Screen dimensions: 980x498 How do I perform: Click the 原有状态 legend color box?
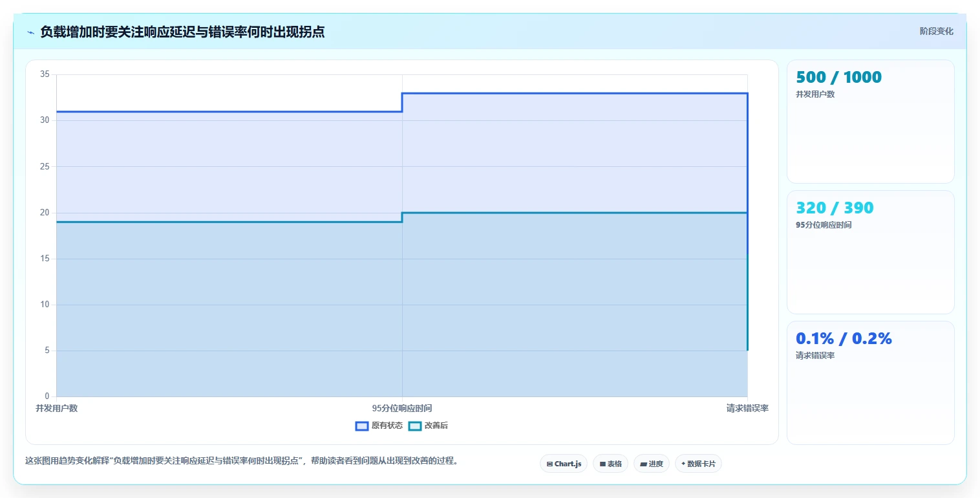362,426
